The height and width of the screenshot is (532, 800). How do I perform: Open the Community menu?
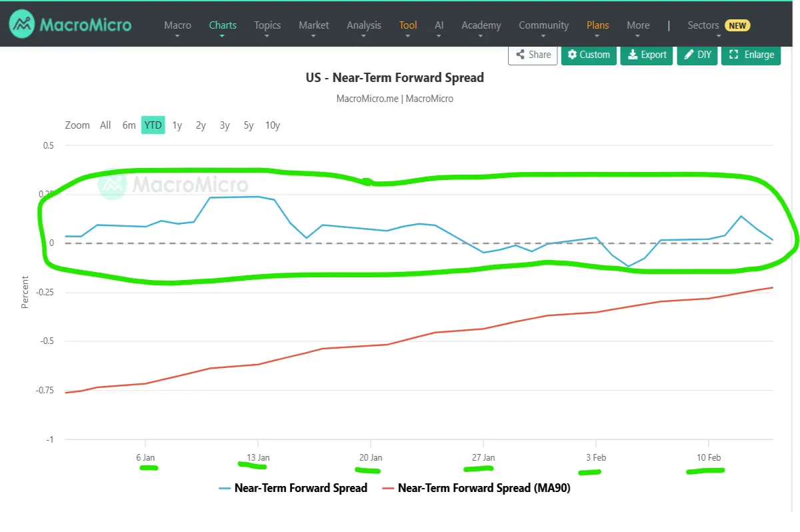point(544,25)
